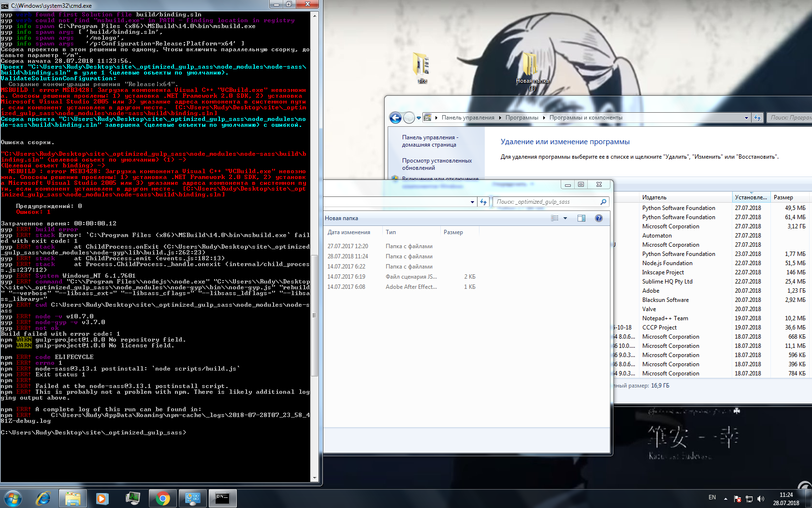Select the Notepad++ Team row

tap(712, 318)
